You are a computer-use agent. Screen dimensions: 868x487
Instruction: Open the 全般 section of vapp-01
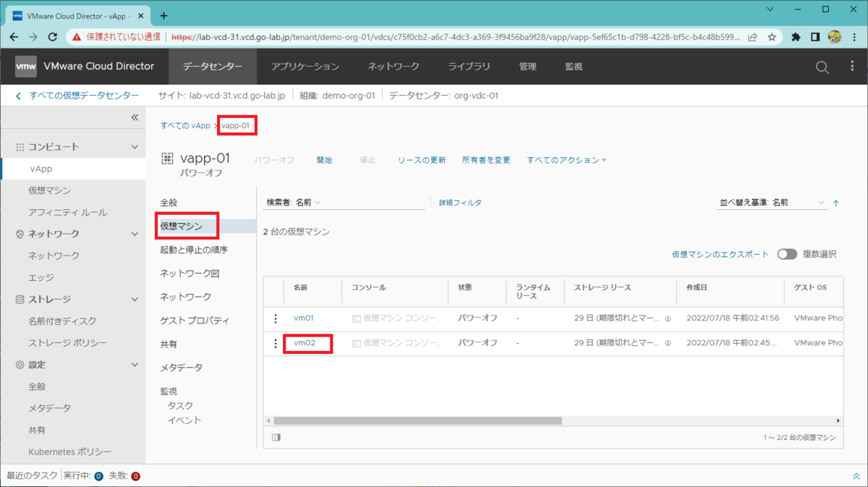coord(169,203)
